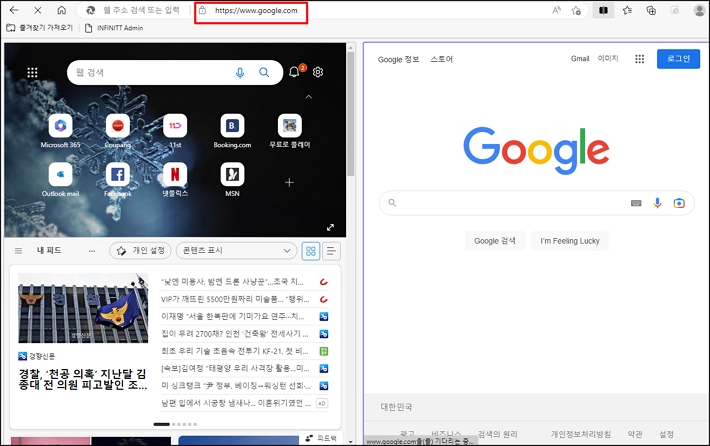The width and height of the screenshot is (710, 446).
Task: Open the Booking.com quick link
Action: coord(232,131)
